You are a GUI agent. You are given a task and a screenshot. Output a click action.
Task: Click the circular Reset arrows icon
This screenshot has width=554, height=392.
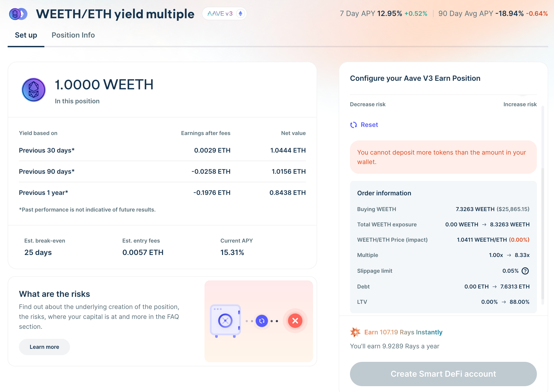click(x=353, y=125)
